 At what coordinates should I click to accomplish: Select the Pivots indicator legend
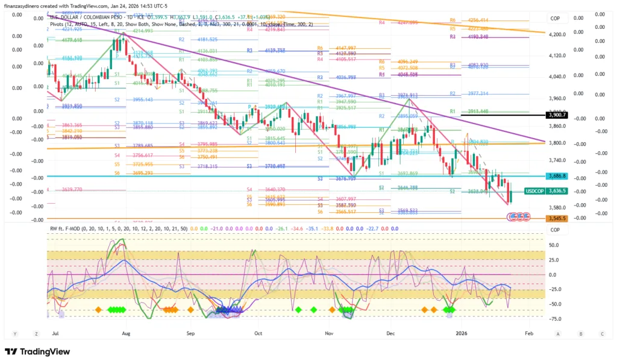[x=57, y=25]
